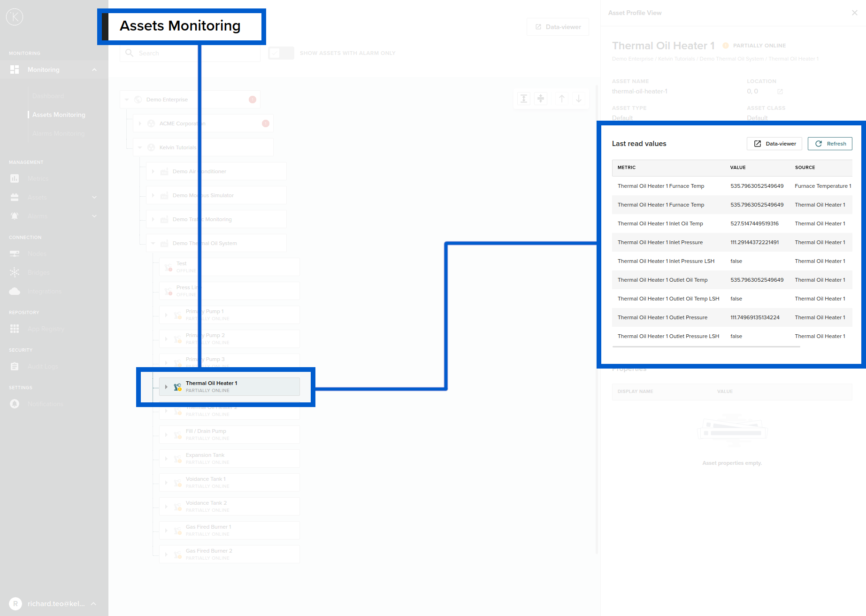This screenshot has height=616, width=866.
Task: Open the App Registry grid icon
Action: tap(15, 329)
